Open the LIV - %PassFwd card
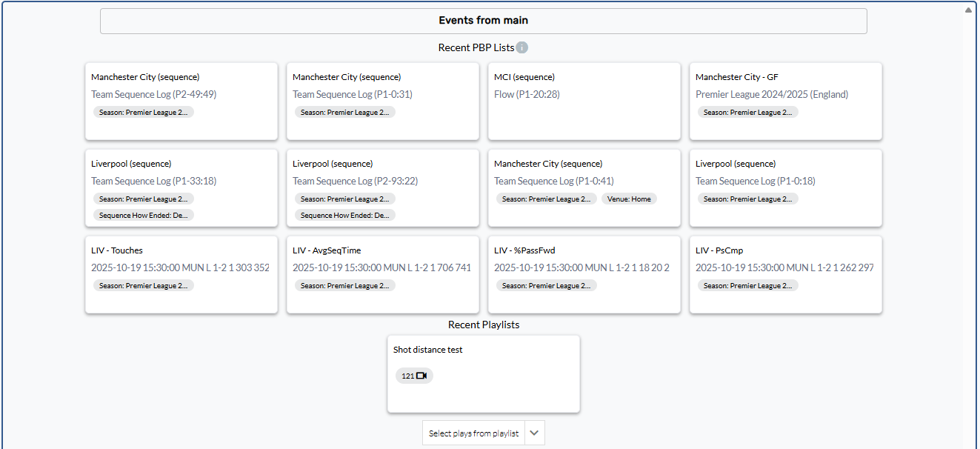Image resolution: width=980 pixels, height=449 pixels. click(x=584, y=274)
